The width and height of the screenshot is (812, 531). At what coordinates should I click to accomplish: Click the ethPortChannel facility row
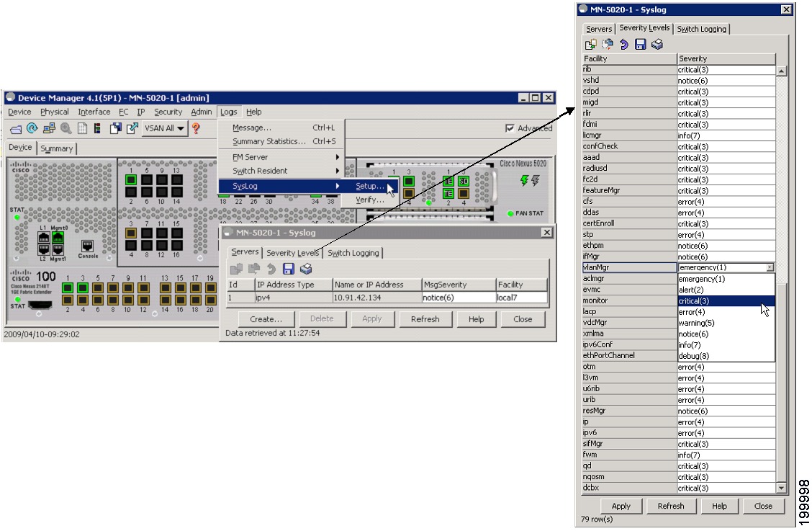pyautogui.click(x=630, y=356)
